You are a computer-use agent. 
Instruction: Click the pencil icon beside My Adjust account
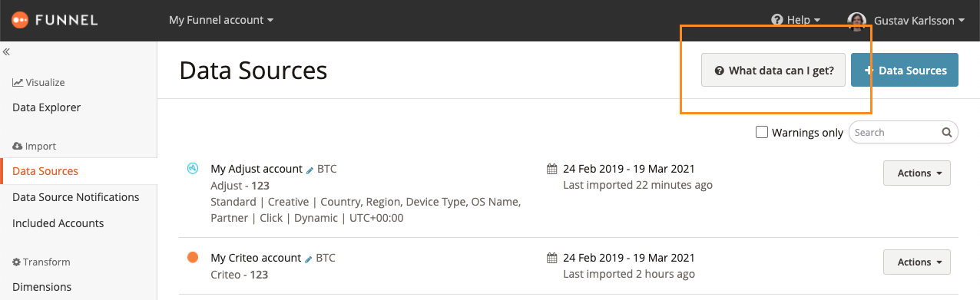click(310, 170)
